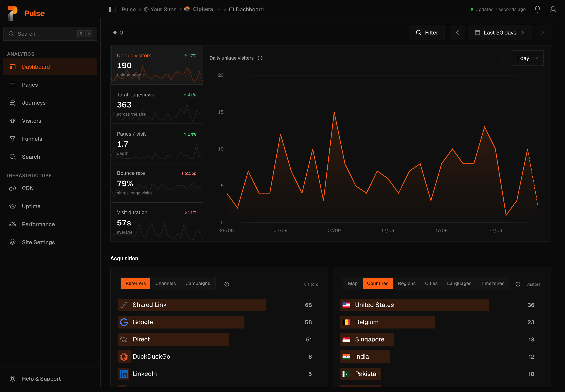Click the Pulse logo icon
The image size is (565, 392).
(x=12, y=13)
